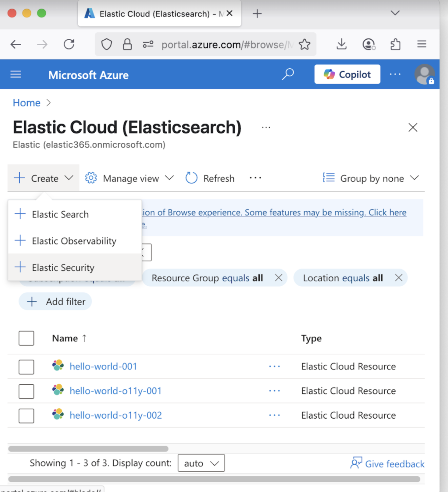This screenshot has width=448, height=492.
Task: Close the Elastic Cloud browser tab
Action: coord(229,13)
